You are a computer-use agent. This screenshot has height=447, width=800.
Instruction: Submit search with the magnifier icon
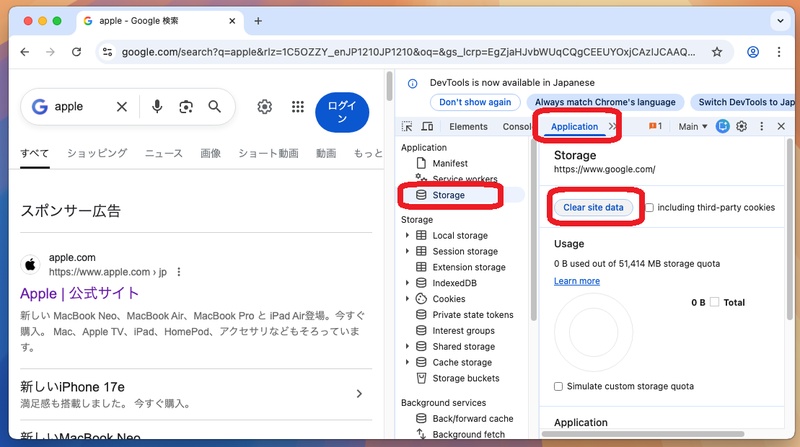pos(215,107)
